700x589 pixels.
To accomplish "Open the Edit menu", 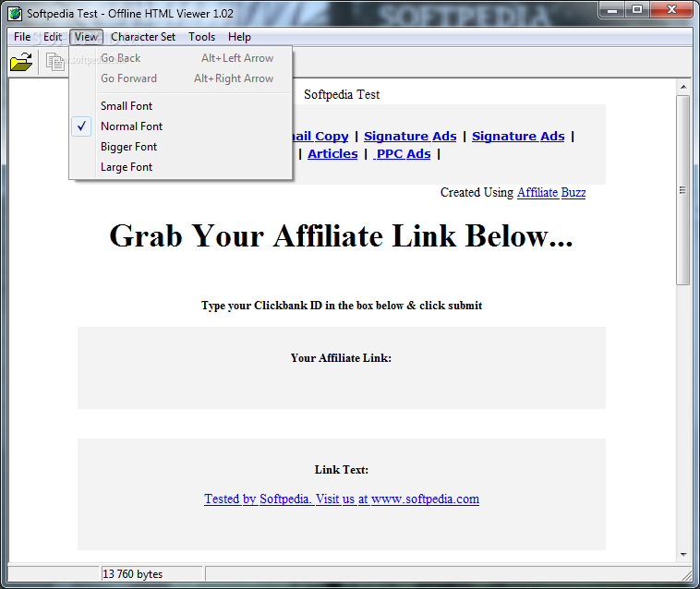I will [53, 37].
